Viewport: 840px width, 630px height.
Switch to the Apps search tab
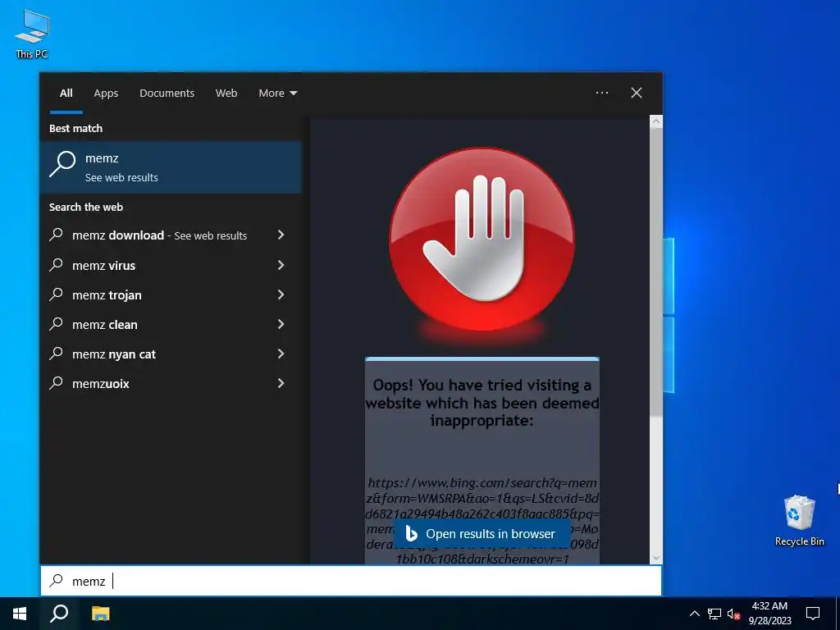[106, 94]
